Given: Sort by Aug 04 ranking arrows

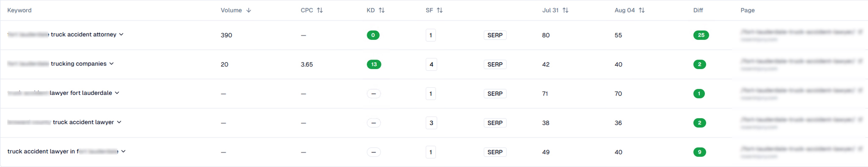Looking at the screenshot, I should [642, 10].
